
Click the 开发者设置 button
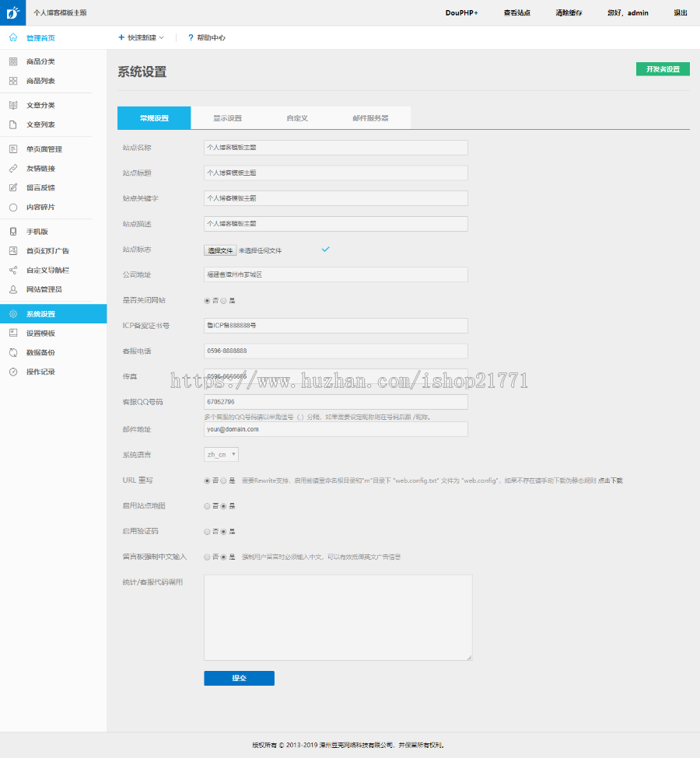(x=663, y=69)
